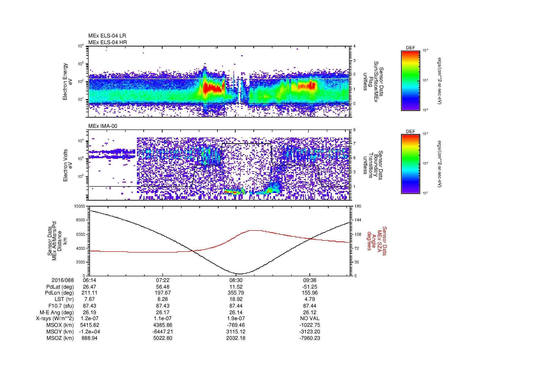Image resolution: width=555 pixels, height=392 pixels.
Task: Click the 08:30 time tick label
Action: pyautogui.click(x=236, y=280)
